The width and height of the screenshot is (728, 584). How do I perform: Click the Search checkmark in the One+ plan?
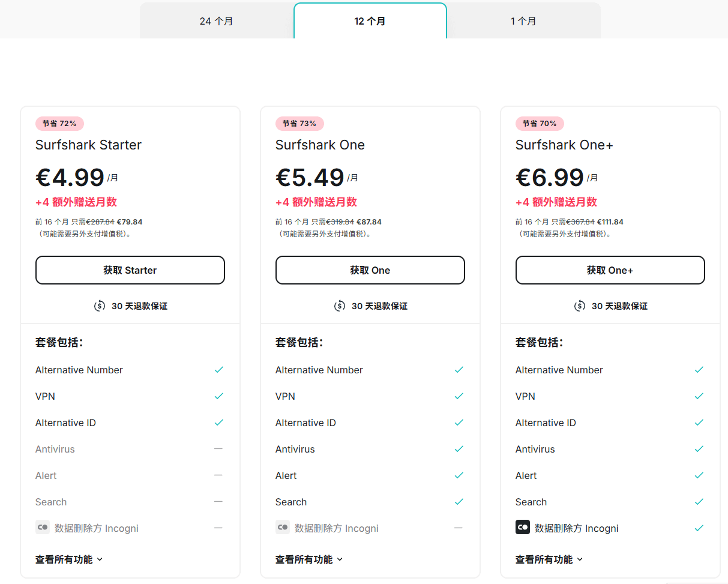point(699,502)
